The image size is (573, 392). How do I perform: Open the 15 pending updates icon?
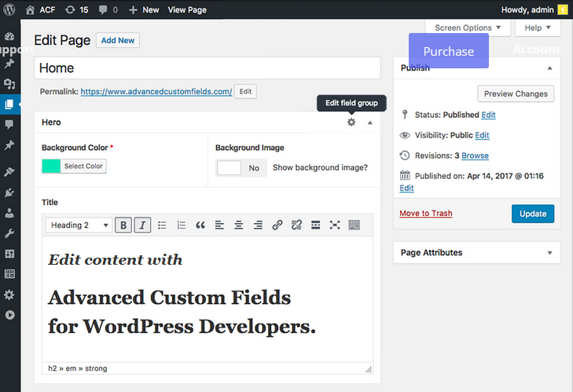click(x=70, y=10)
